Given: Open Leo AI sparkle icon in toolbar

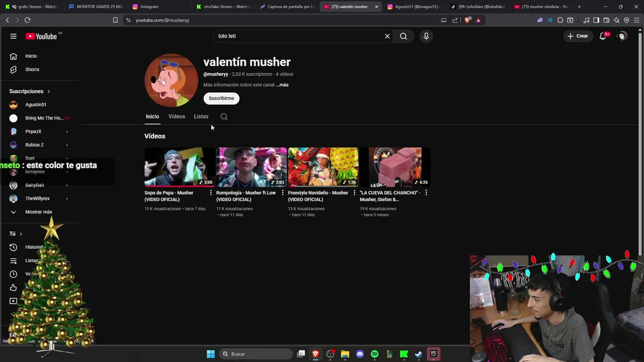Looking at the screenshot, I should point(616,20).
